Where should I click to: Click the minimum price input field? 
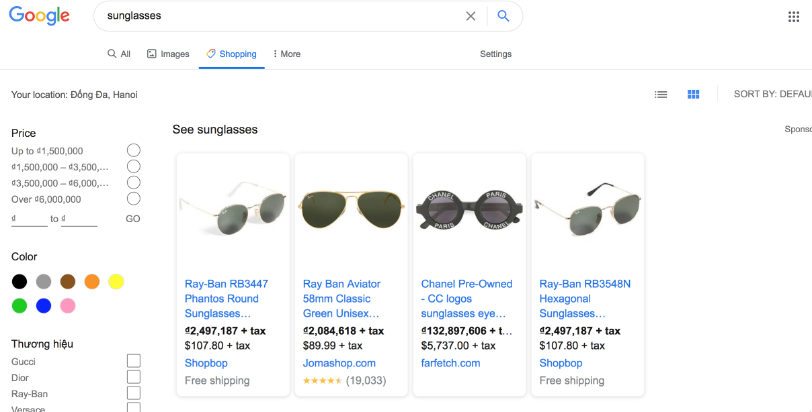(x=30, y=219)
